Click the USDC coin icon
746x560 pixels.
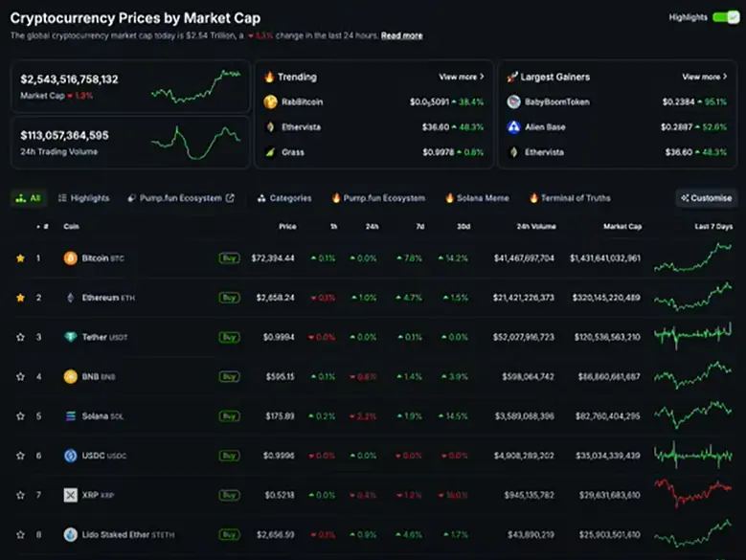pos(71,456)
